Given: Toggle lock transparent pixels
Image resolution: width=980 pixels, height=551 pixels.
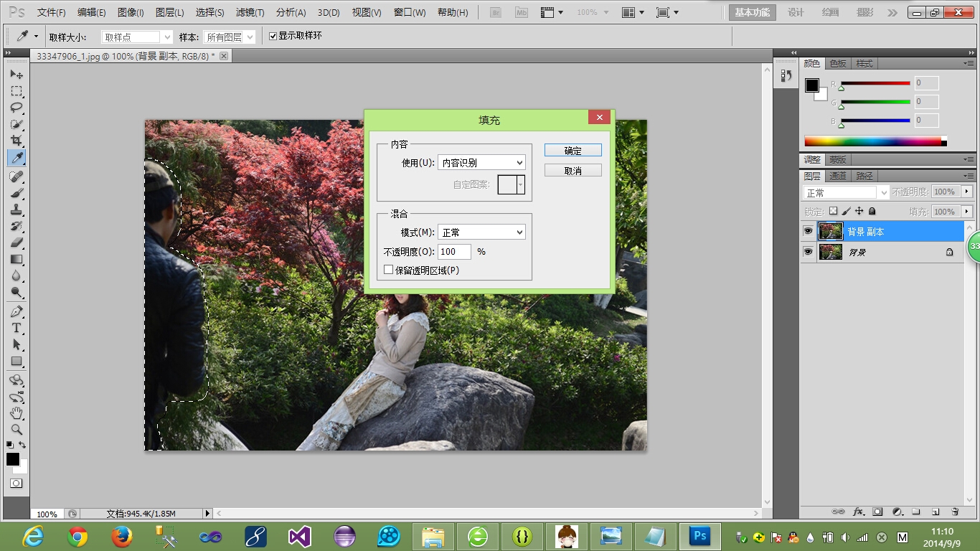Looking at the screenshot, I should (x=833, y=212).
